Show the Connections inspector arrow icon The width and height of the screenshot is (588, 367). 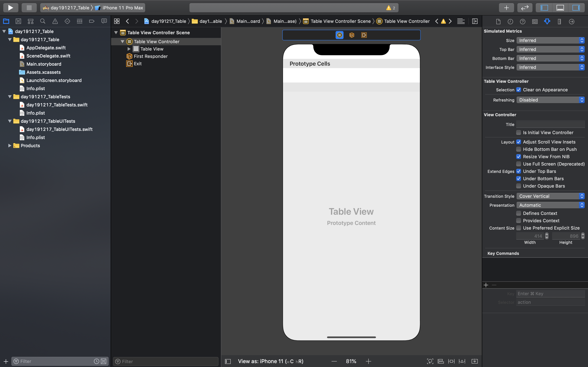tap(571, 22)
